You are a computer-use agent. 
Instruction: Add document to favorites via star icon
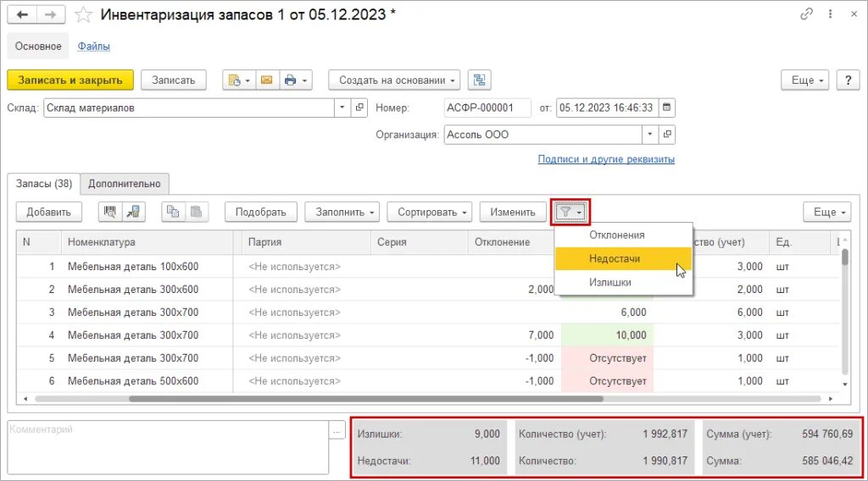pos(83,15)
